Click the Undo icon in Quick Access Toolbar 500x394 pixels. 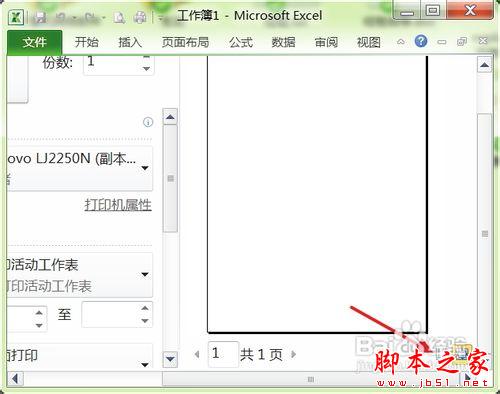pyautogui.click(x=61, y=17)
